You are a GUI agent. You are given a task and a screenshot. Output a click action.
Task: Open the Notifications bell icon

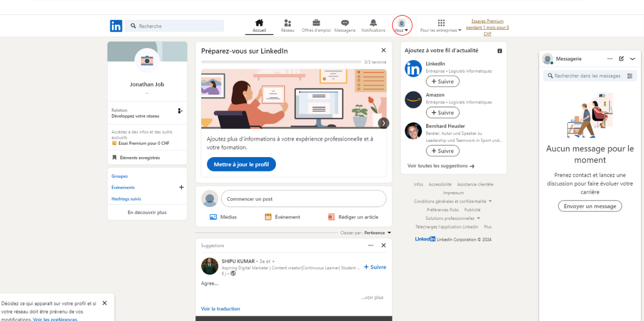coord(373,23)
